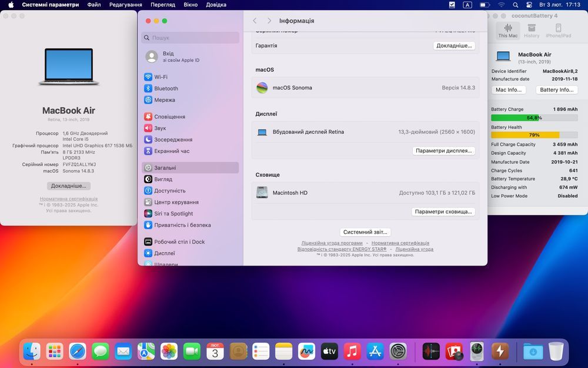Open Music from the Dock
Image resolution: width=588 pixels, height=368 pixels.
(352, 352)
